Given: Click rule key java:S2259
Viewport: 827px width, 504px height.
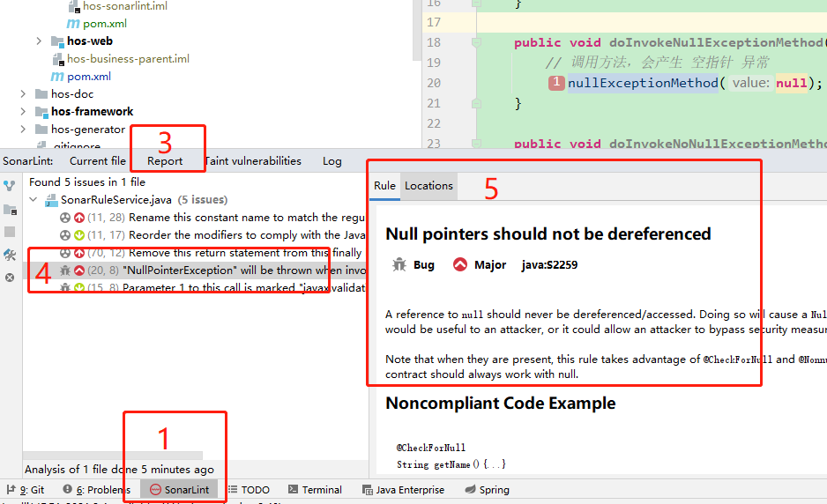Looking at the screenshot, I should click(x=549, y=264).
